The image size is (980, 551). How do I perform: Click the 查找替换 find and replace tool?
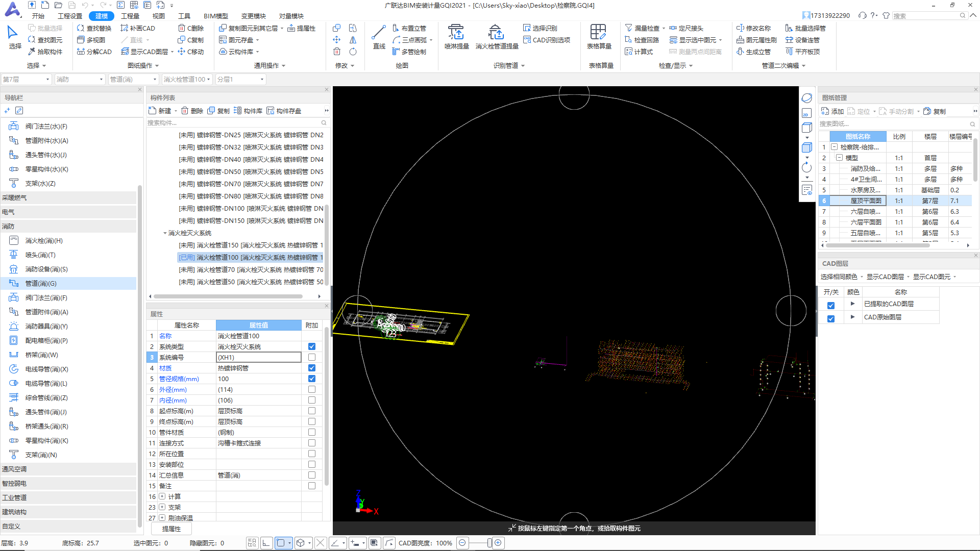click(x=94, y=28)
